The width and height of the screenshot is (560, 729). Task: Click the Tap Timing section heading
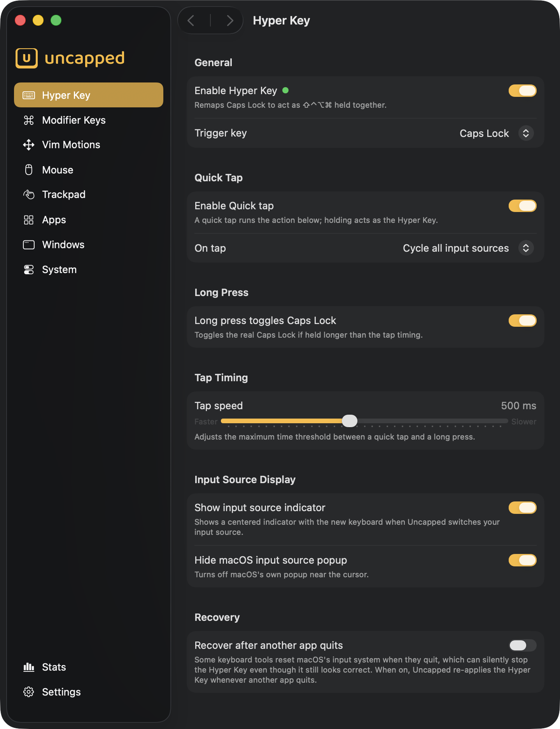pyautogui.click(x=221, y=378)
